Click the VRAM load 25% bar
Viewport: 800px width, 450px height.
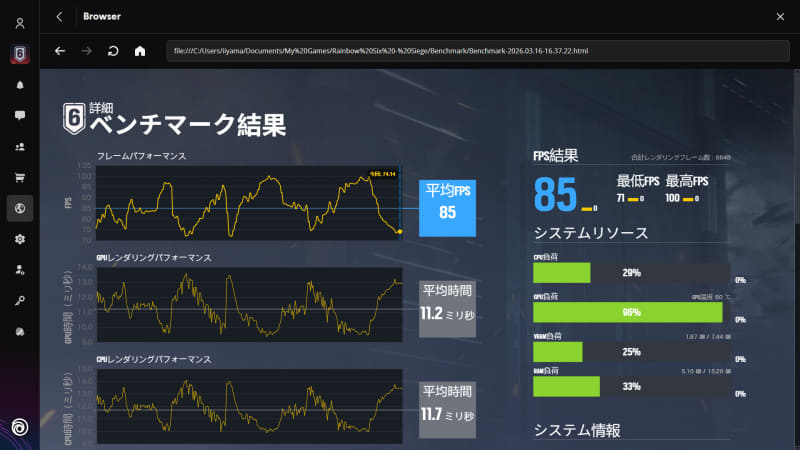tap(632, 352)
